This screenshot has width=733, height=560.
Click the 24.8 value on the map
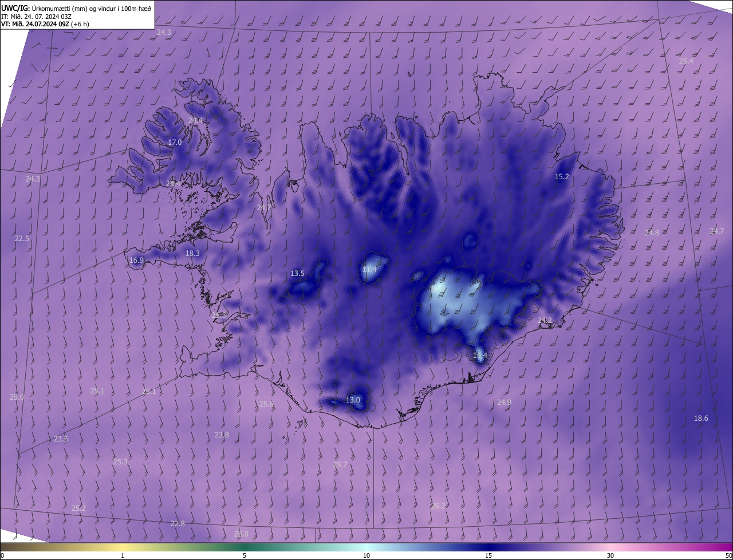coord(652,233)
